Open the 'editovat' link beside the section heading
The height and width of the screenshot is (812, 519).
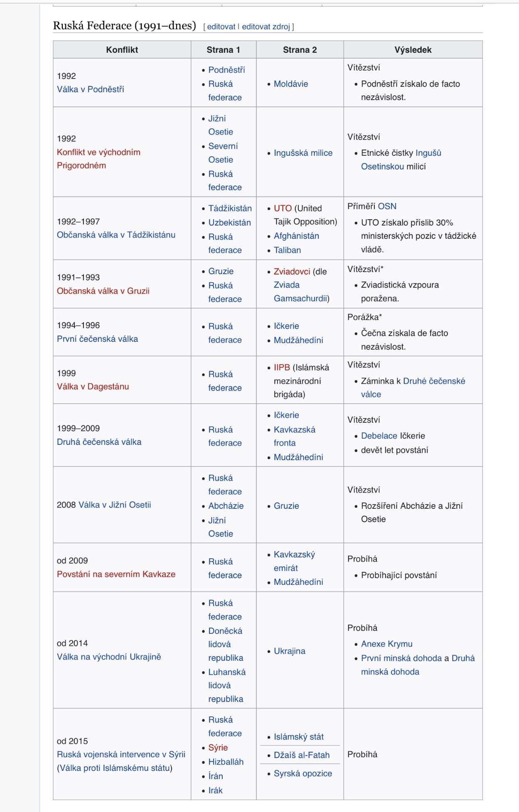click(x=221, y=27)
